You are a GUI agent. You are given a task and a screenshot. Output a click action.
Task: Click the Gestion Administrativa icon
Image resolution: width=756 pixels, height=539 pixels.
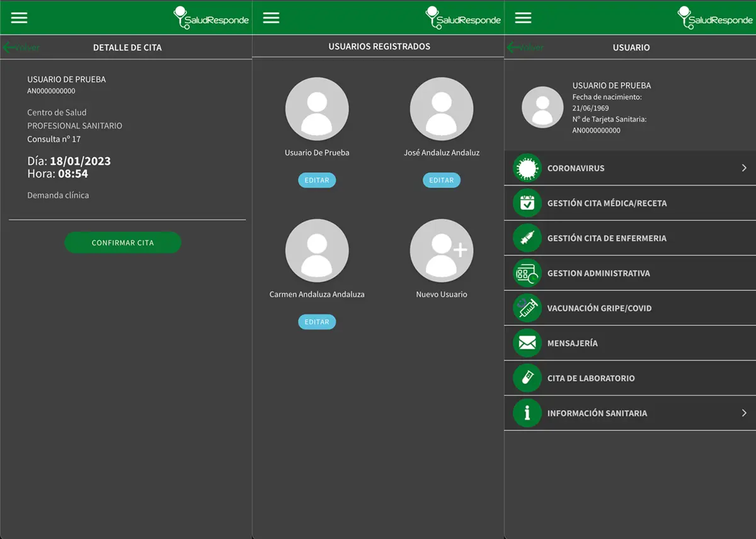coord(527,273)
